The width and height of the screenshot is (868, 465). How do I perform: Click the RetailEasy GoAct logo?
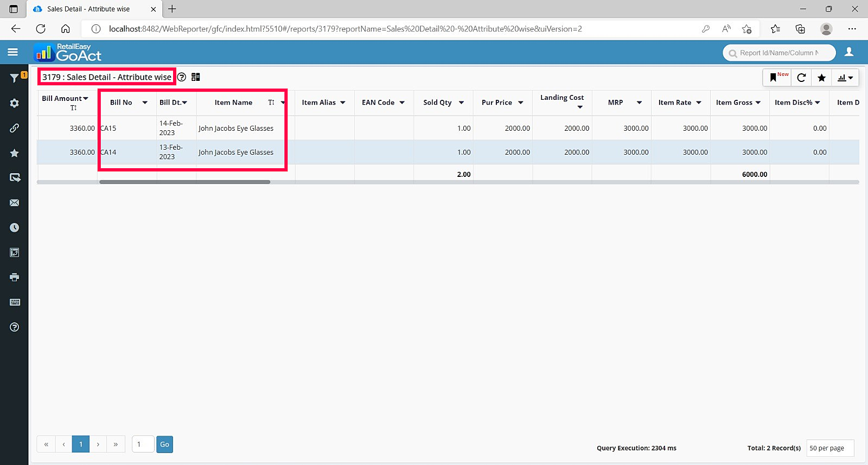68,52
